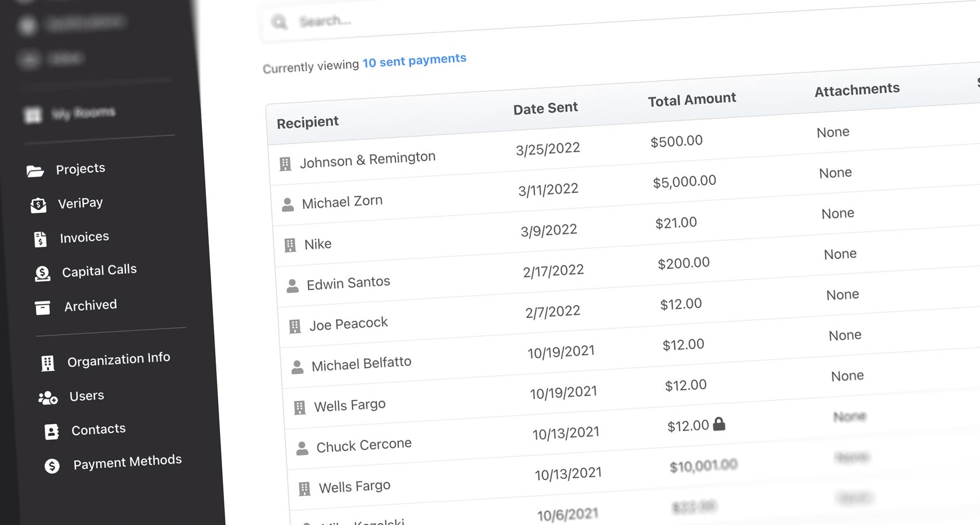The image size is (980, 525).
Task: Click Attachments value None in Nike row
Action: click(838, 213)
